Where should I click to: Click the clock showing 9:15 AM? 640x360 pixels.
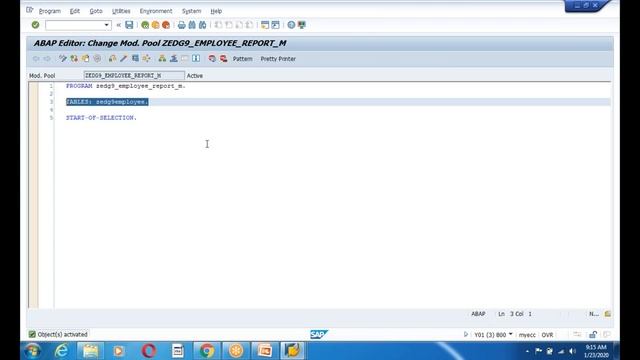(x=596, y=351)
